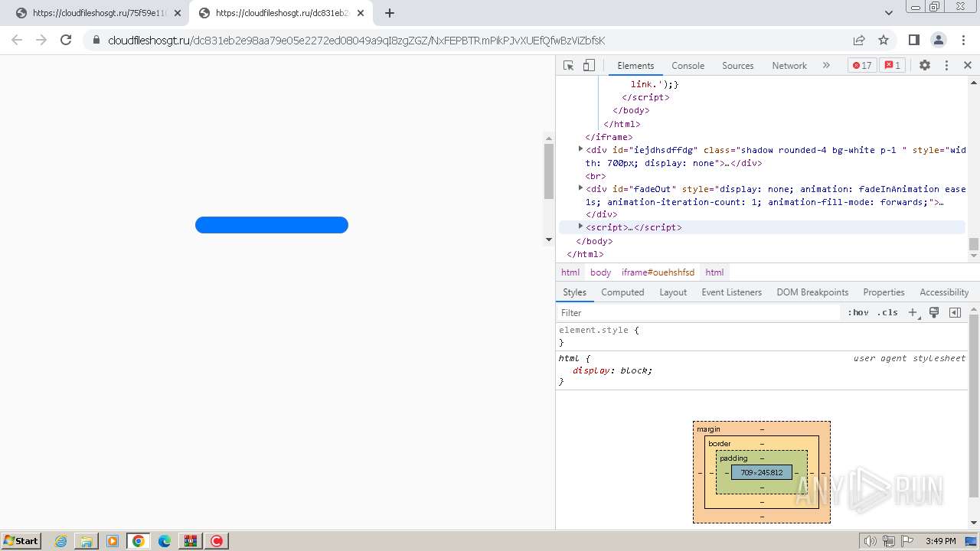This screenshot has height=551, width=980.
Task: Bookmark this tab star icon
Action: 884,40
